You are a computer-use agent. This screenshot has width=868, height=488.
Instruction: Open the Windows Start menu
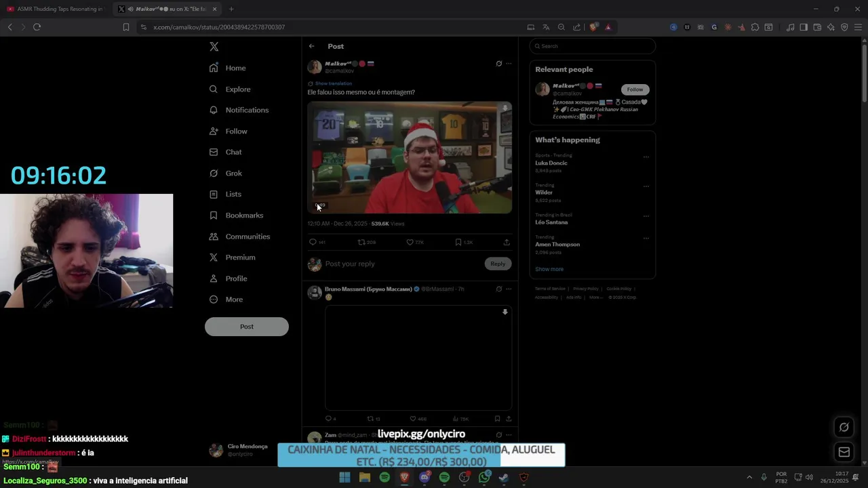point(344,477)
